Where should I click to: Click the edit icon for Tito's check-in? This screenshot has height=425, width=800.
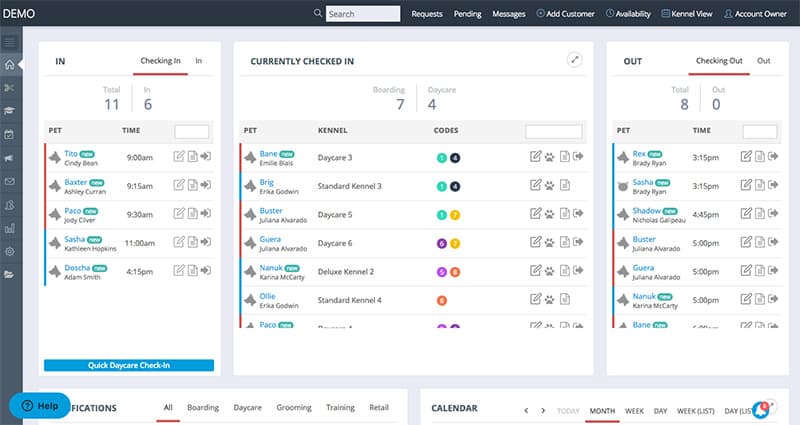coord(179,156)
